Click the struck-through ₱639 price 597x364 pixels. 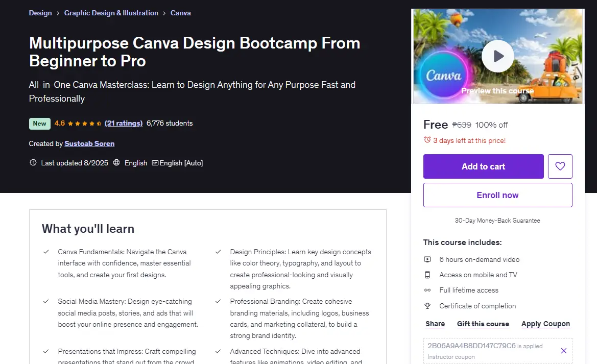[x=462, y=125]
